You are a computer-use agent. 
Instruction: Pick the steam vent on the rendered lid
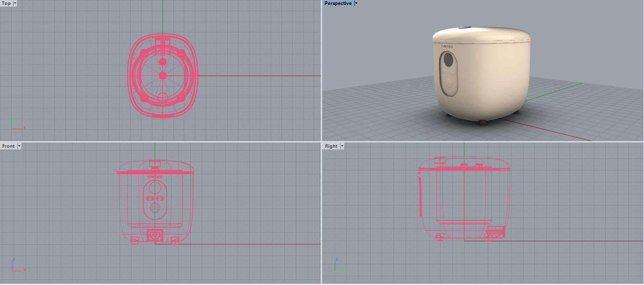coord(464,28)
